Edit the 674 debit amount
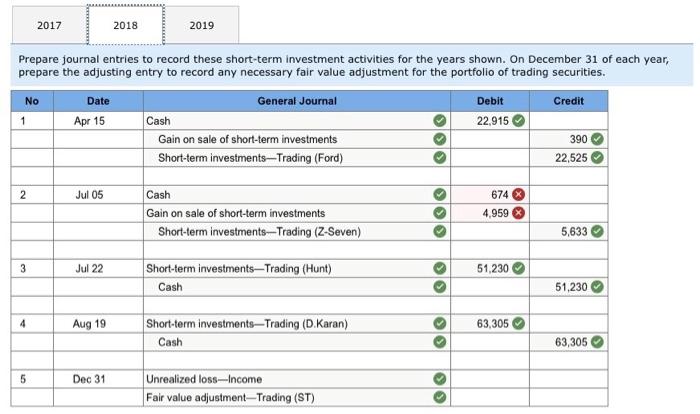 490,195
